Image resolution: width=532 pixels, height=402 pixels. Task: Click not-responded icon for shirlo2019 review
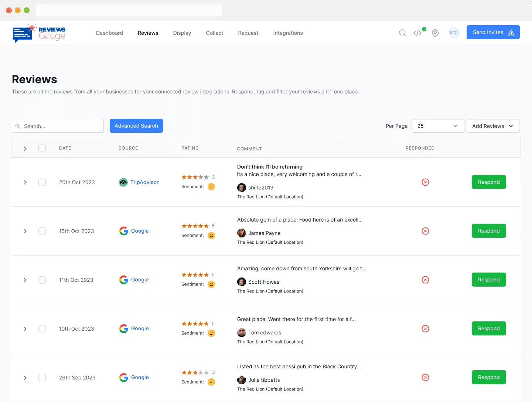pyautogui.click(x=425, y=182)
